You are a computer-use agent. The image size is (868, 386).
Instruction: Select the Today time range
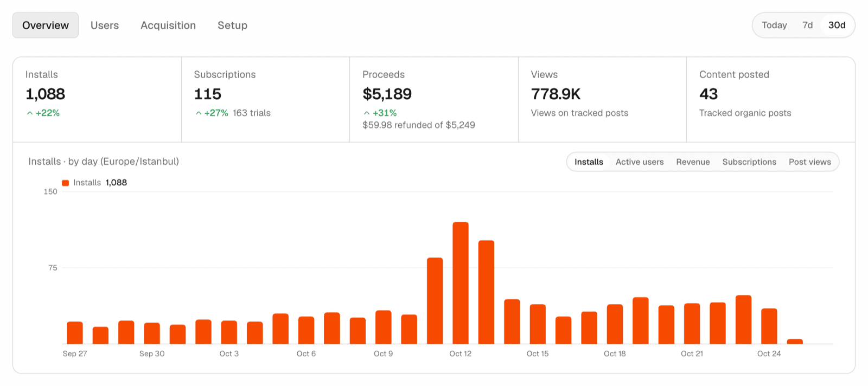click(774, 25)
